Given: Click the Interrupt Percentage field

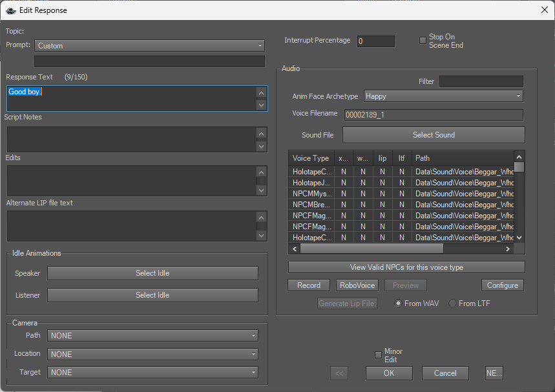Looking at the screenshot, I should click(375, 41).
